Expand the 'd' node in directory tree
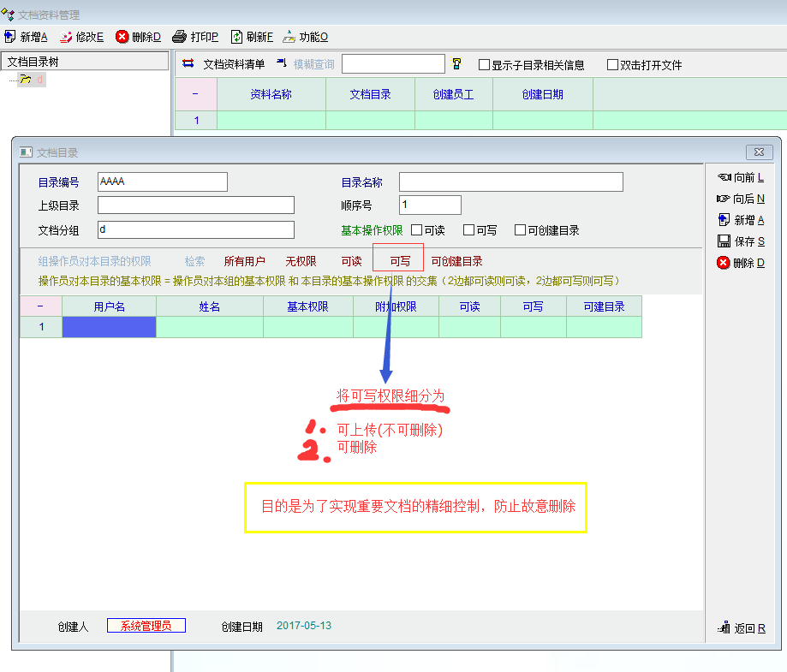 pos(25,80)
